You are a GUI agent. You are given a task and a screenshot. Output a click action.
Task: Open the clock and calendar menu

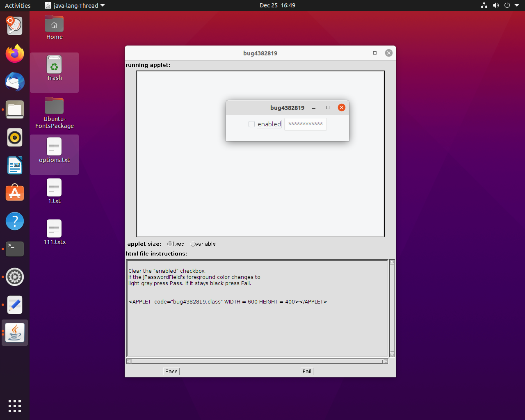(277, 5)
